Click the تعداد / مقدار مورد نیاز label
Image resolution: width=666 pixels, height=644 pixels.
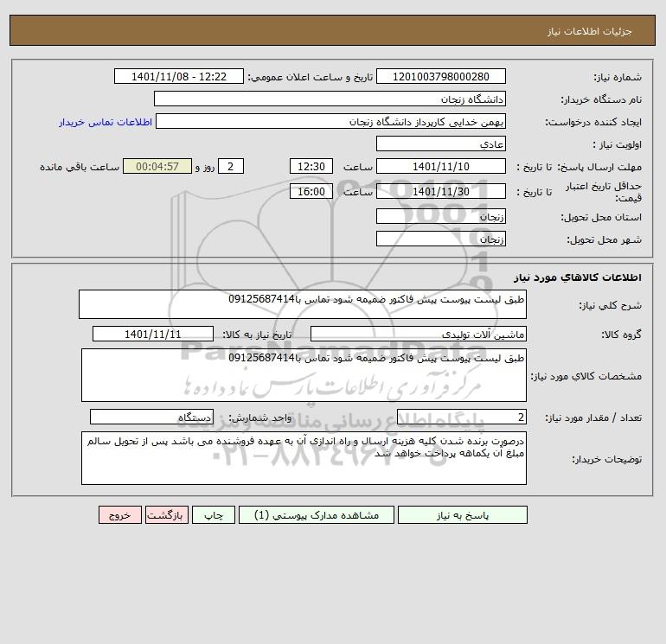point(593,418)
